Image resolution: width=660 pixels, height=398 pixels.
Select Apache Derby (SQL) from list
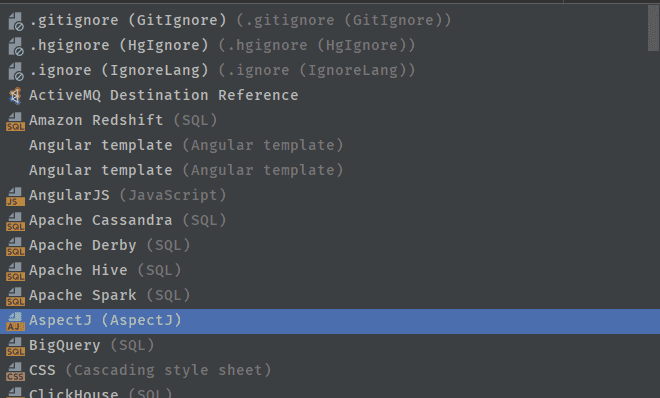[x=330, y=245]
